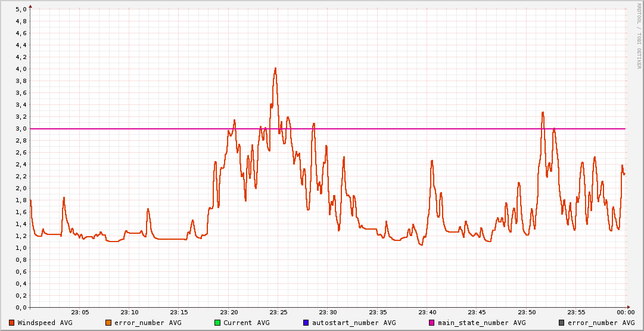Click the 5,0 value on y-axis

(21, 10)
